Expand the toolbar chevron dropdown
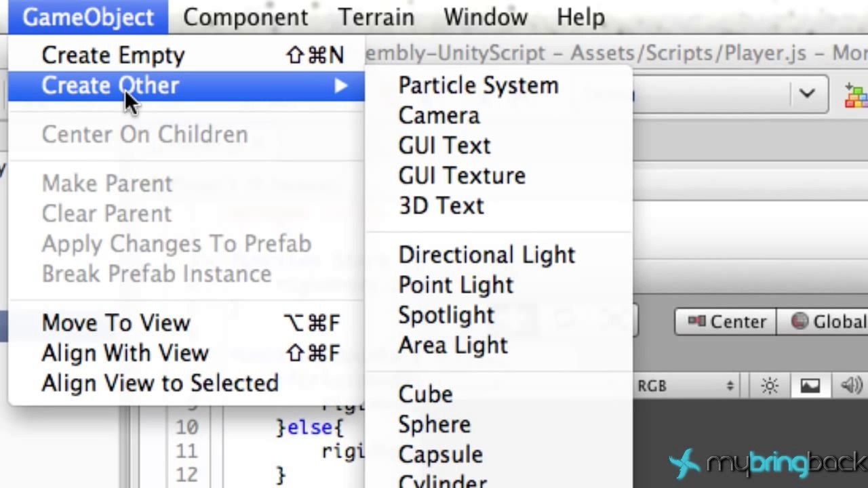 pyautogui.click(x=806, y=93)
